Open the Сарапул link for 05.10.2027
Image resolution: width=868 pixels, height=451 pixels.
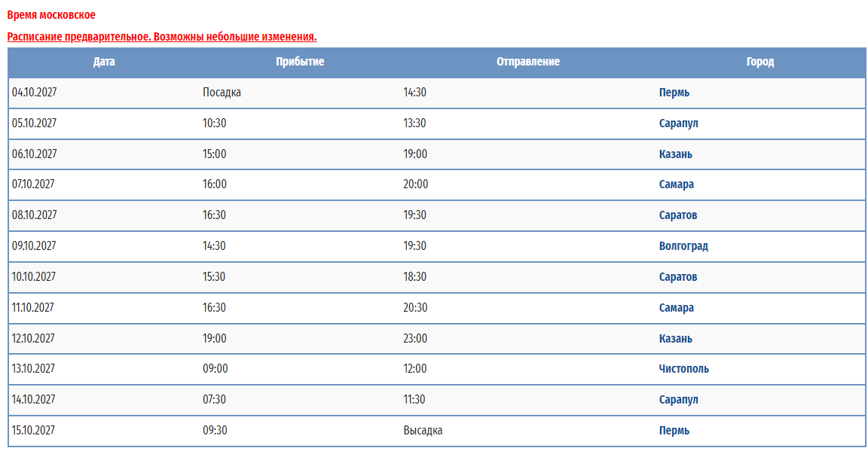pyautogui.click(x=678, y=123)
